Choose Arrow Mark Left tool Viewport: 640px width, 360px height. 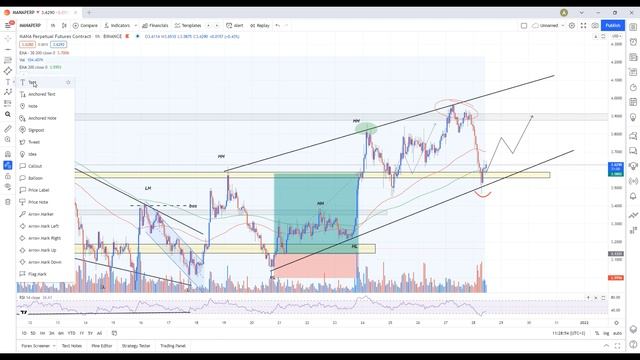pos(45,226)
